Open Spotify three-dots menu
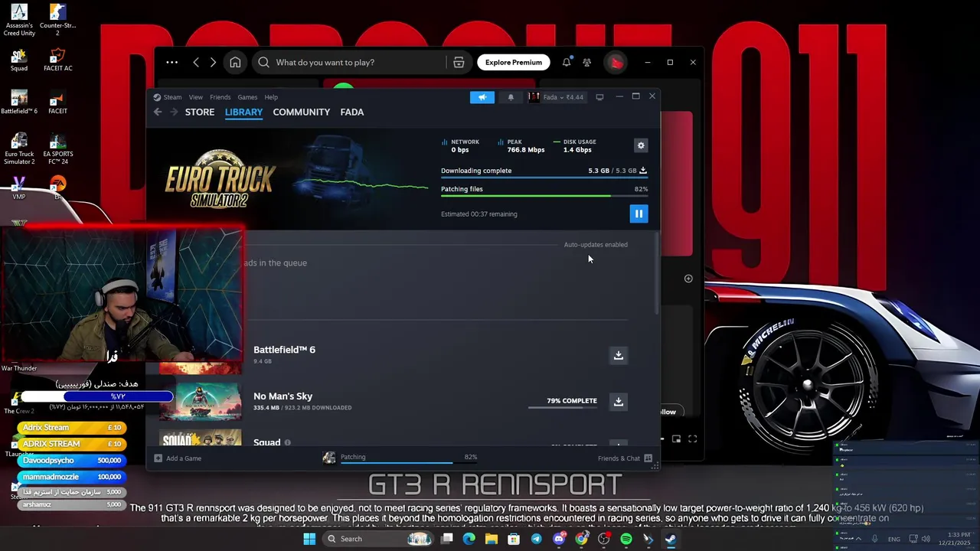Viewport: 980px width, 551px height. [171, 63]
